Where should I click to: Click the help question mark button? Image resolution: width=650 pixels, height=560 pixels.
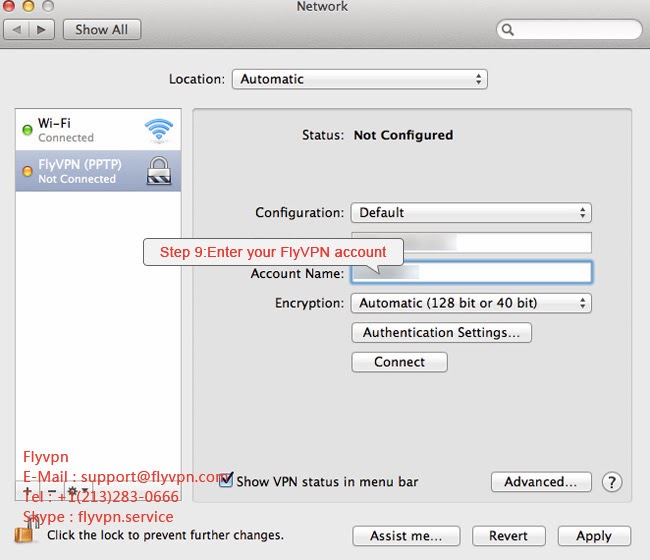pyautogui.click(x=612, y=482)
